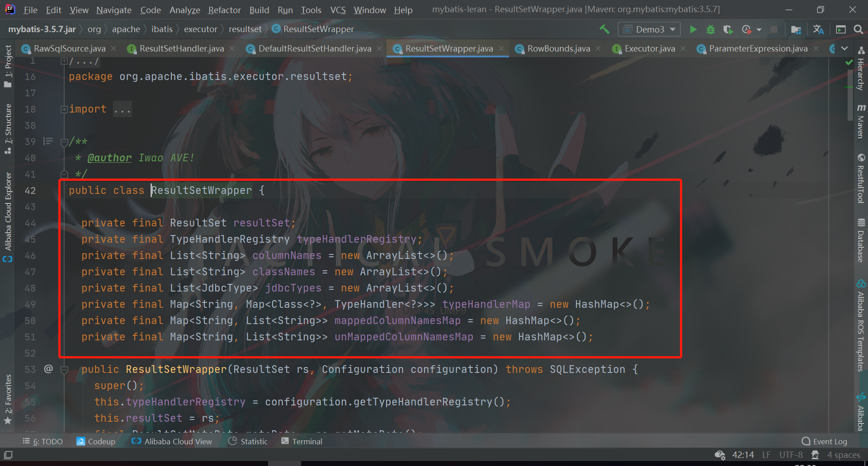This screenshot has width=868, height=466.
Task: Open the Refactor menu
Action: 224,10
